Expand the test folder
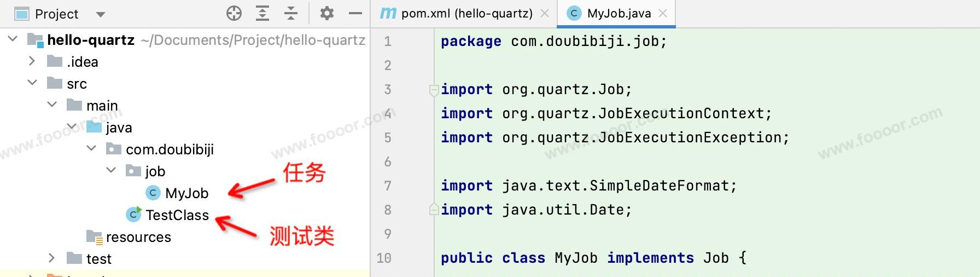This screenshot has height=277, width=980. point(52,258)
